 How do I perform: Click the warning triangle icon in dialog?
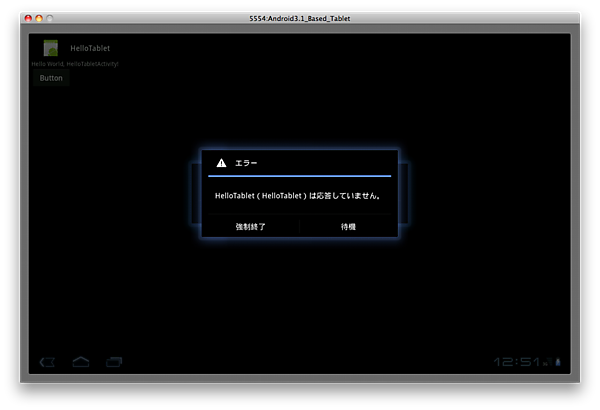click(x=221, y=163)
